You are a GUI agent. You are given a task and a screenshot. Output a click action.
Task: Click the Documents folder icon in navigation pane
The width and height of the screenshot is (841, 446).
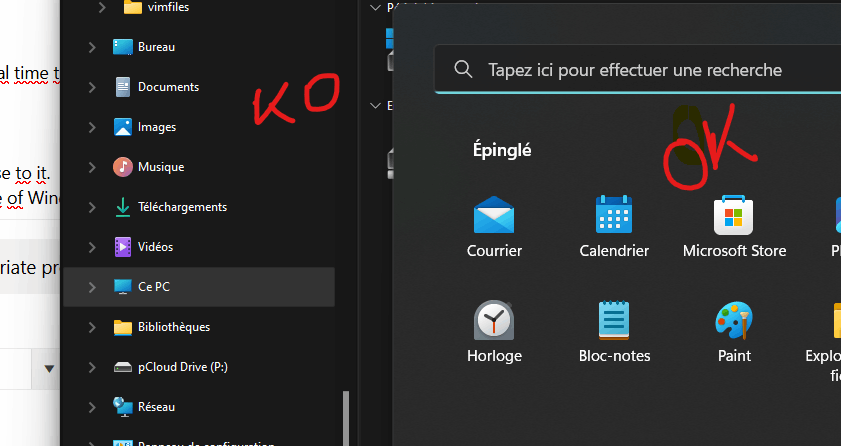click(123, 87)
